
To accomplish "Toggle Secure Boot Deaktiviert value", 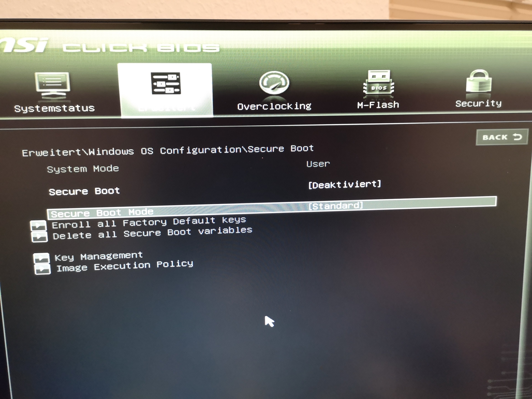I will click(x=345, y=185).
